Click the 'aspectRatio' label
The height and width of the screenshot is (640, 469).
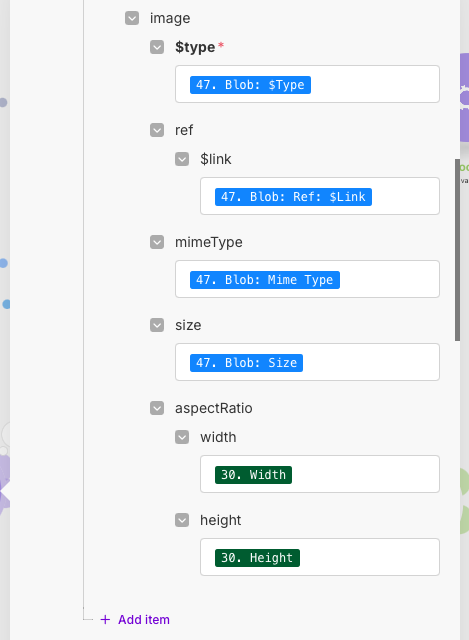[x=213, y=409]
